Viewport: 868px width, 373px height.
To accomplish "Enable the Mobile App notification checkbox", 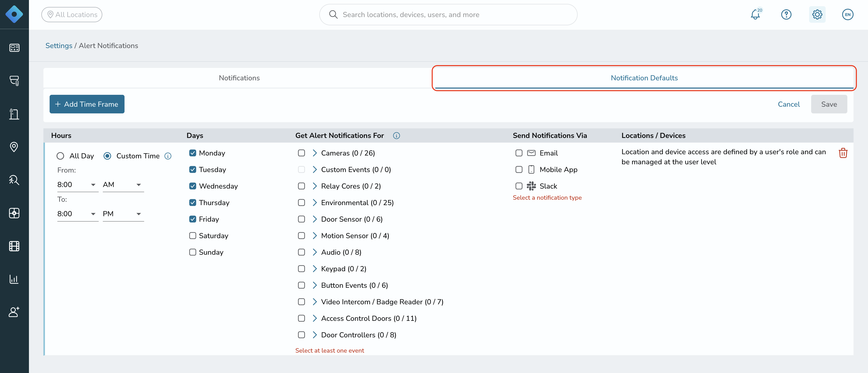I will [x=519, y=169].
